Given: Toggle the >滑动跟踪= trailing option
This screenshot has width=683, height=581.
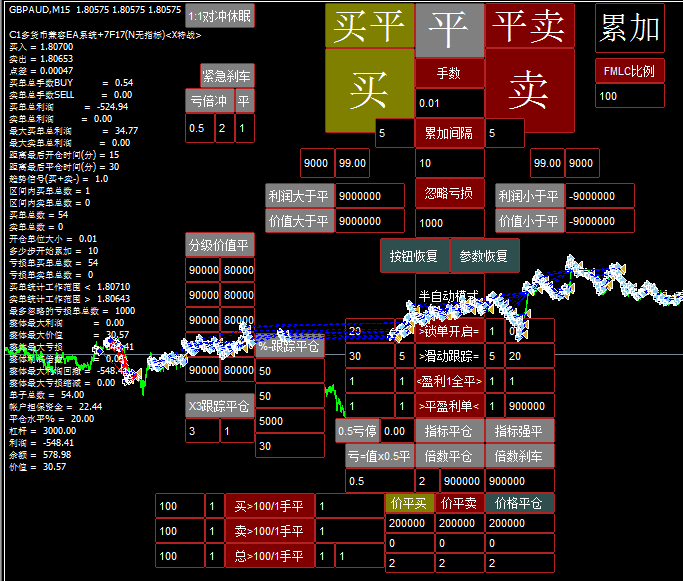Looking at the screenshot, I should [x=449, y=356].
